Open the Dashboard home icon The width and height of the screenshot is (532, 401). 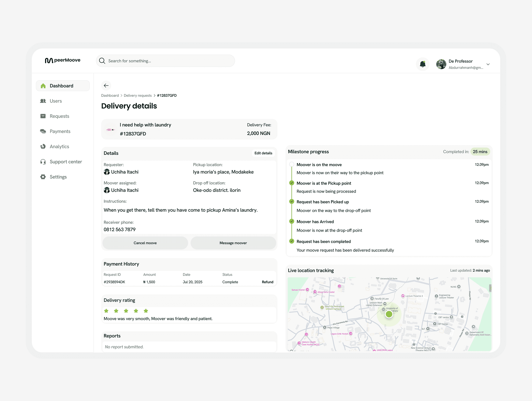pos(43,86)
